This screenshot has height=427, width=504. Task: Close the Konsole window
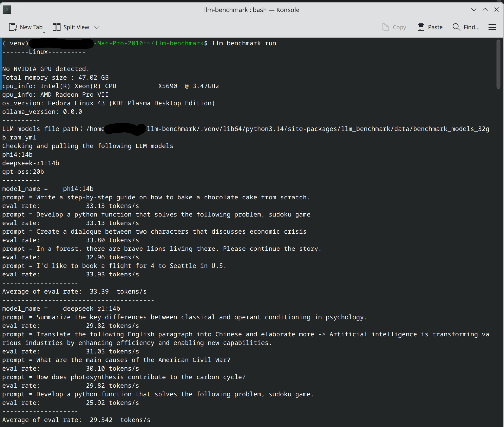pyautogui.click(x=497, y=10)
